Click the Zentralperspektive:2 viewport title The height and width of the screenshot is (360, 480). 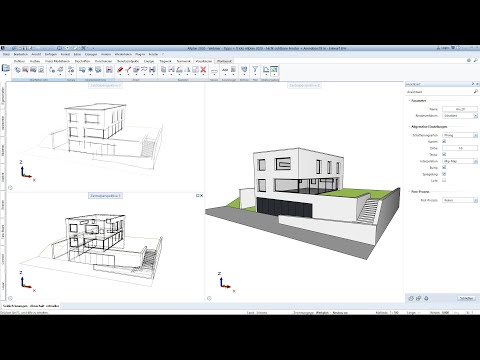(305, 85)
